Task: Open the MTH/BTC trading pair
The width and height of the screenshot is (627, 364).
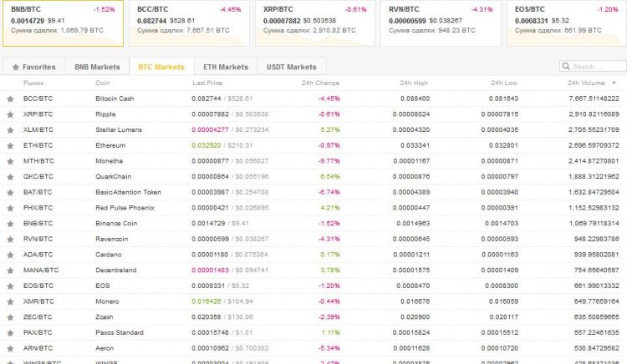Action: (38, 161)
